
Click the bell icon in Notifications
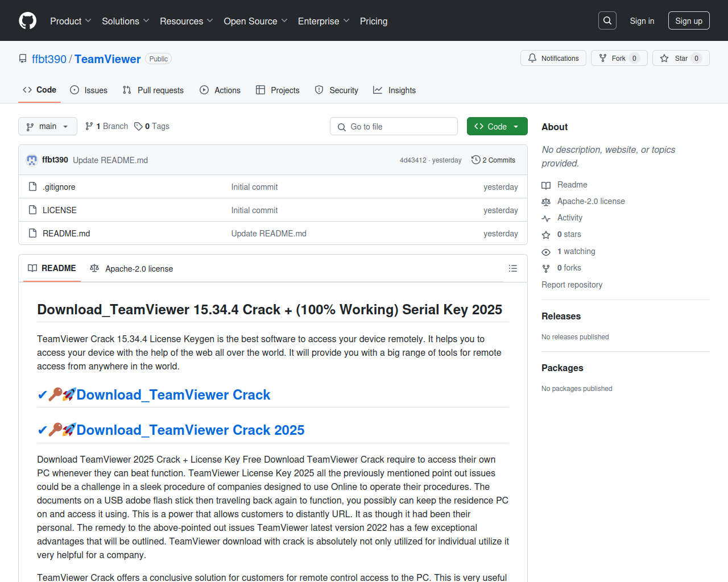click(x=532, y=58)
